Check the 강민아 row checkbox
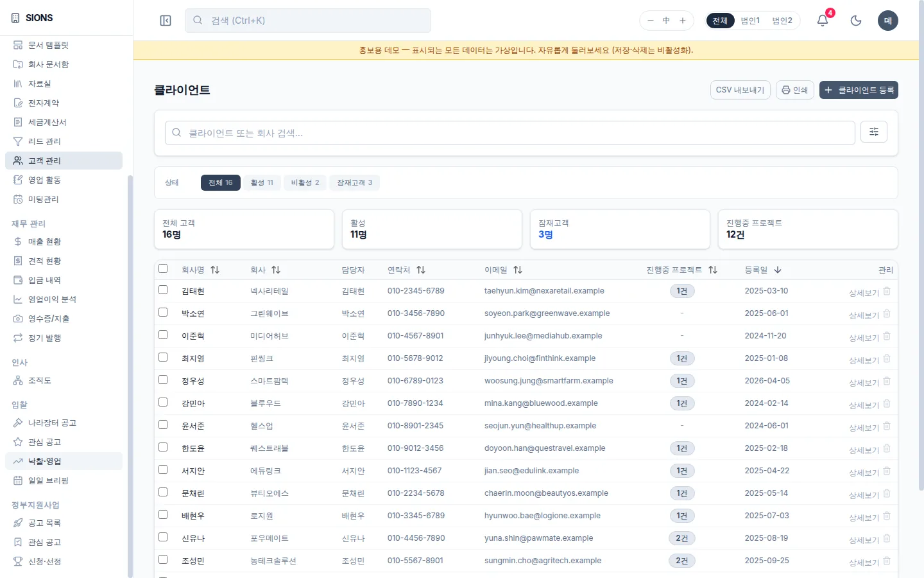 [163, 402]
